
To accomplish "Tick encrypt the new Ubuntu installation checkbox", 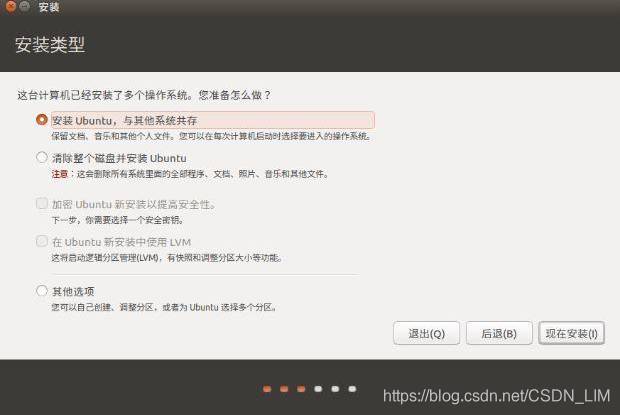I will pyautogui.click(x=42, y=204).
